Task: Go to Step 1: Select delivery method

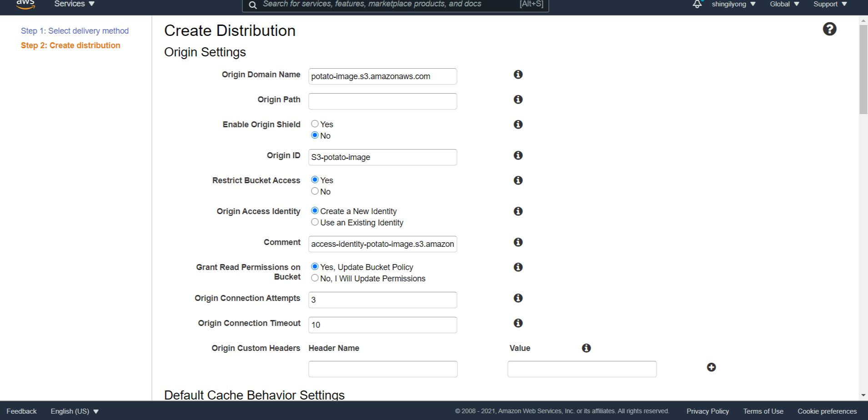Action: 75,31
